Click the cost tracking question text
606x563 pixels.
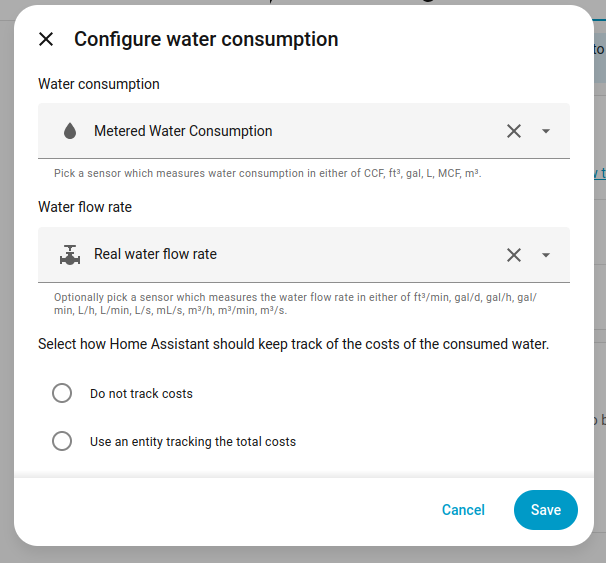coord(294,344)
